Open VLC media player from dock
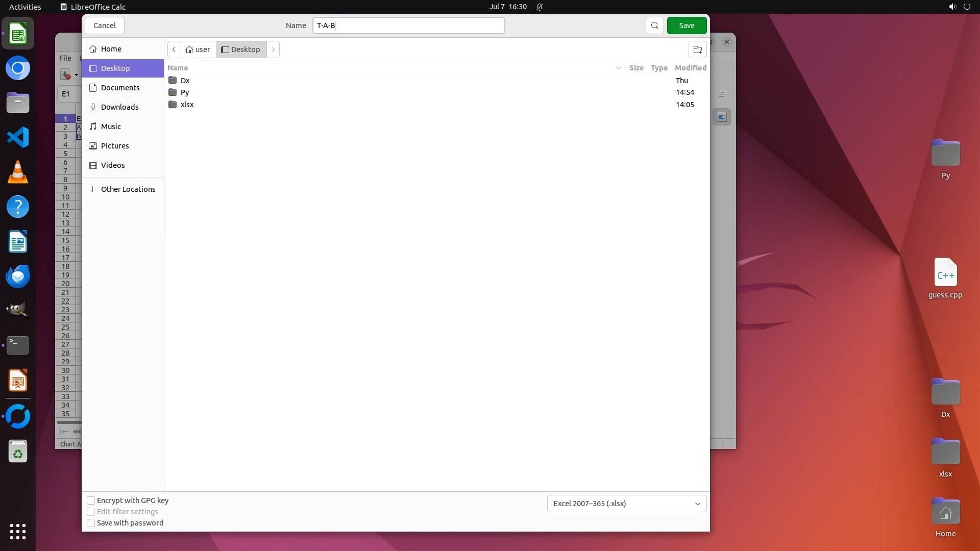Screen dimensions: 980x551 coord(18,172)
